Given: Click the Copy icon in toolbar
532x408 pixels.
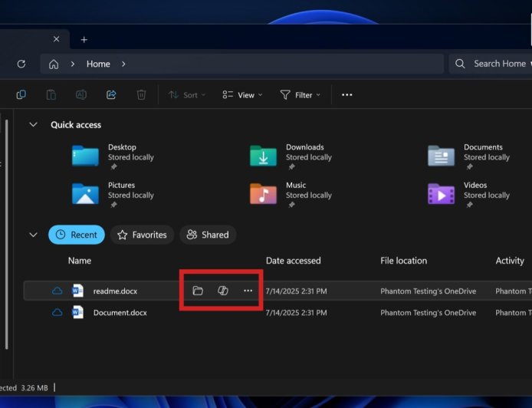Looking at the screenshot, I should coord(21,94).
